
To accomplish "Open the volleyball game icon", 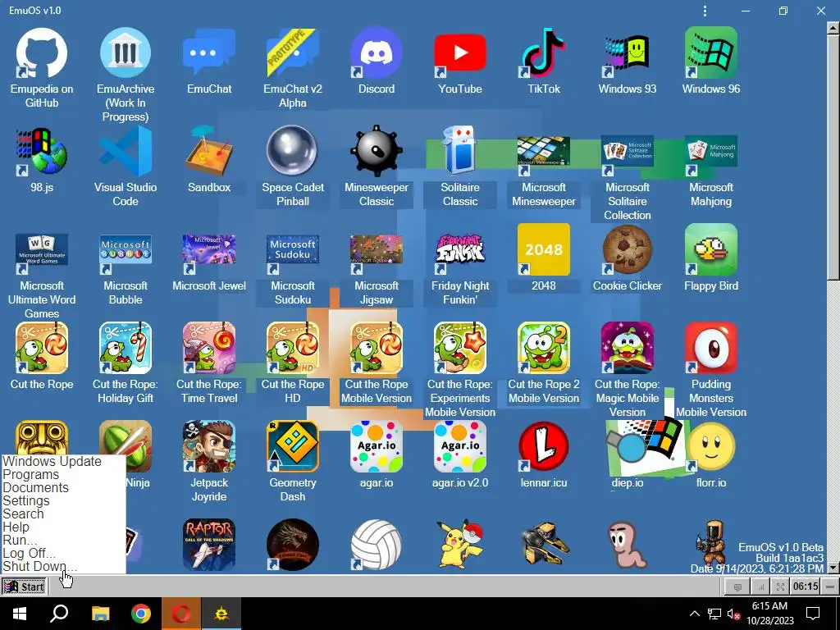I will point(376,545).
